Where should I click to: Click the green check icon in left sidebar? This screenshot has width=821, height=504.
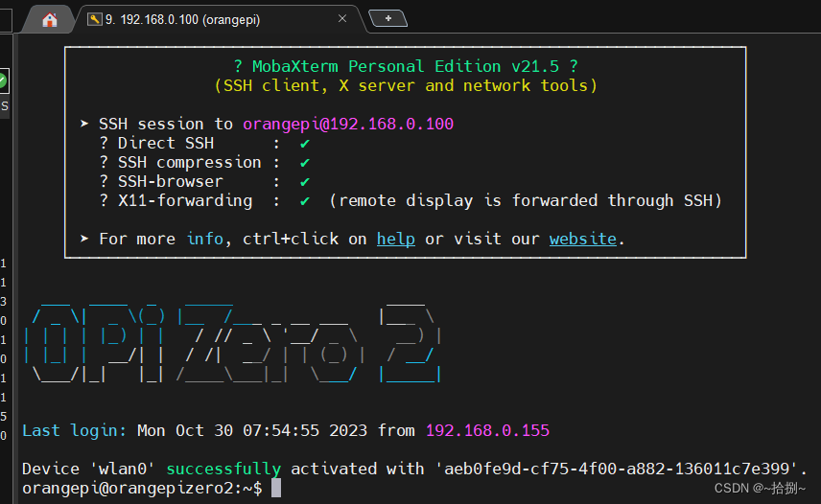3,80
